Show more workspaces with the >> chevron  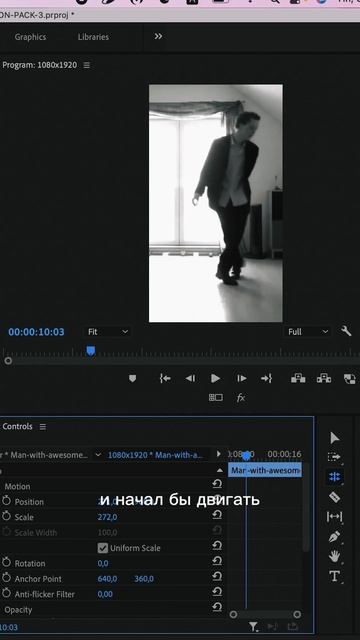coord(158,36)
